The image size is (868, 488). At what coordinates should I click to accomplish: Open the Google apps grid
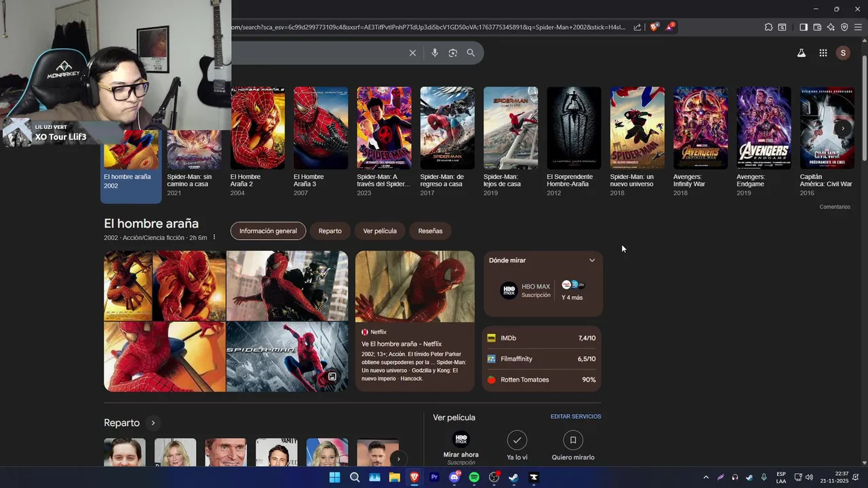(823, 53)
